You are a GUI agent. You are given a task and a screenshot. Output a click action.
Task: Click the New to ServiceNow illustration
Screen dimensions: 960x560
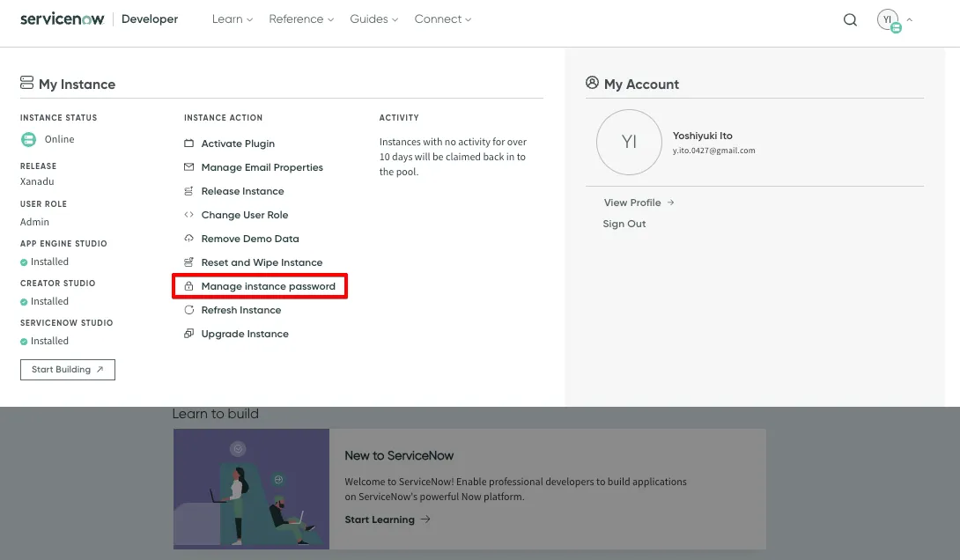pos(251,489)
